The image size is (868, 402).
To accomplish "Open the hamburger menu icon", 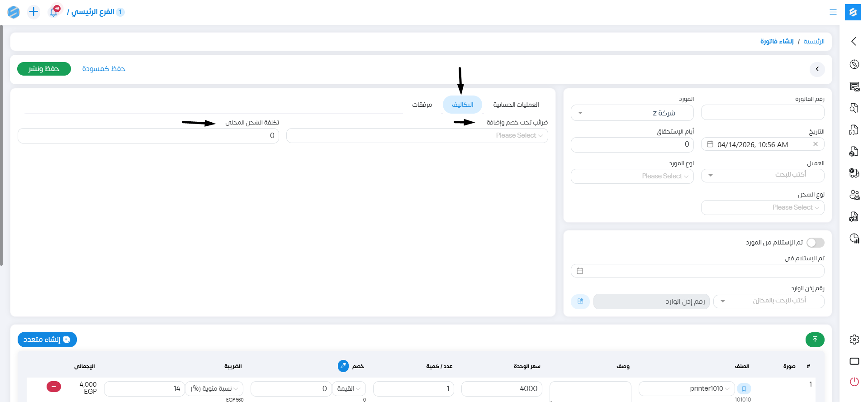I will (833, 12).
